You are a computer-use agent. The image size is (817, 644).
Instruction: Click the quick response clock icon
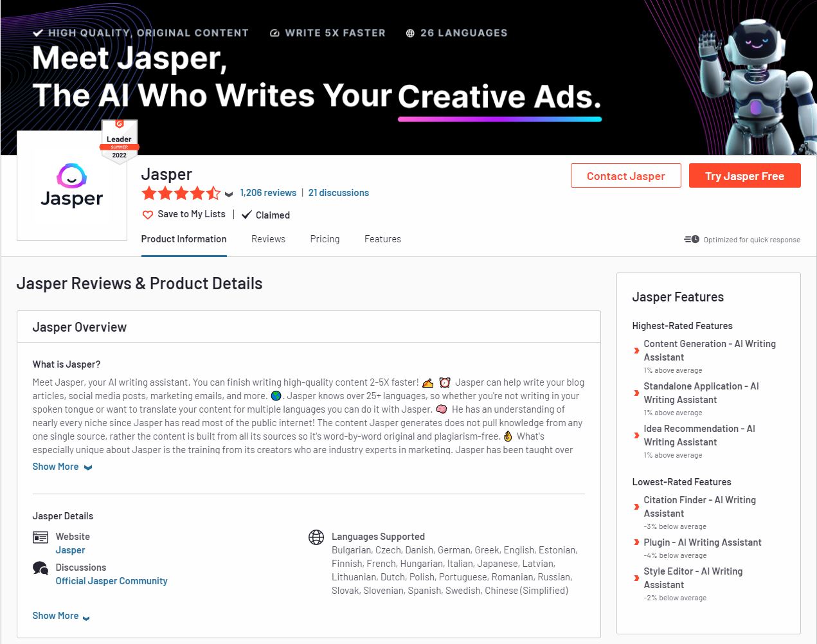click(x=692, y=239)
